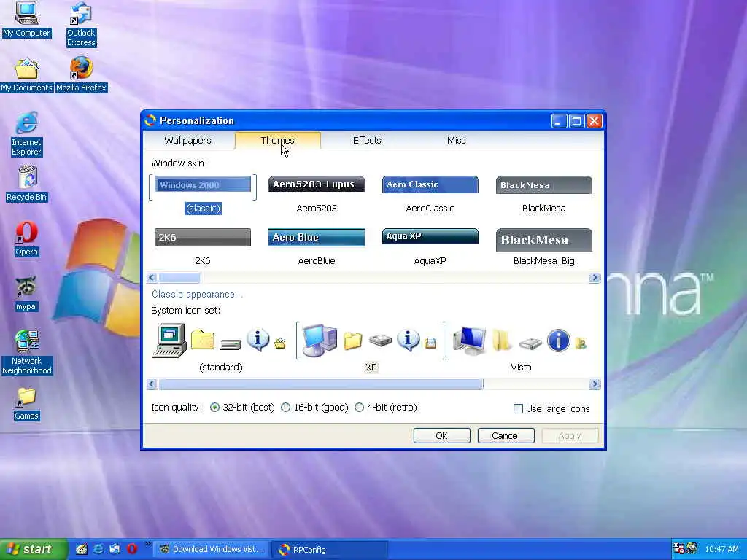The width and height of the screenshot is (747, 560).
Task: Open My Documents folder icon
Action: point(26,75)
